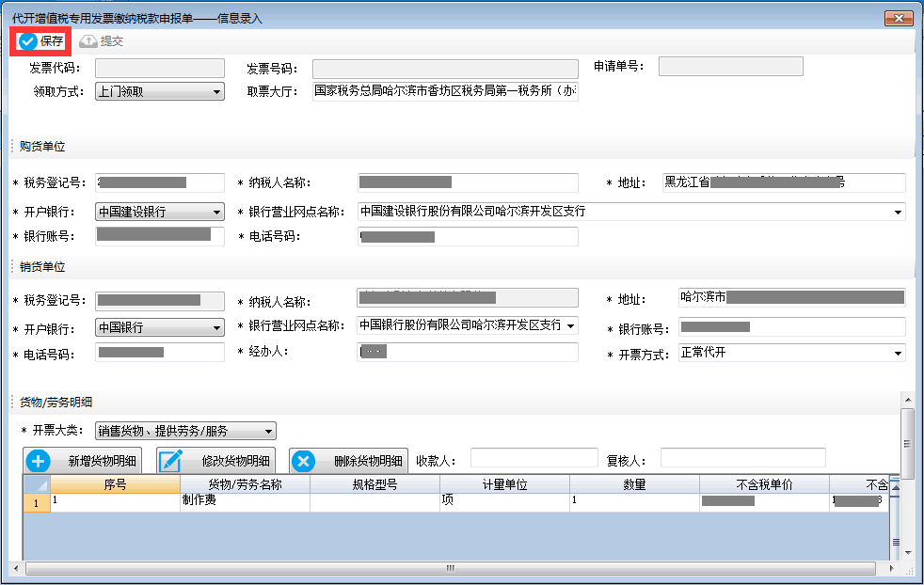Click the 货物/劳务名称 column header

click(x=246, y=484)
